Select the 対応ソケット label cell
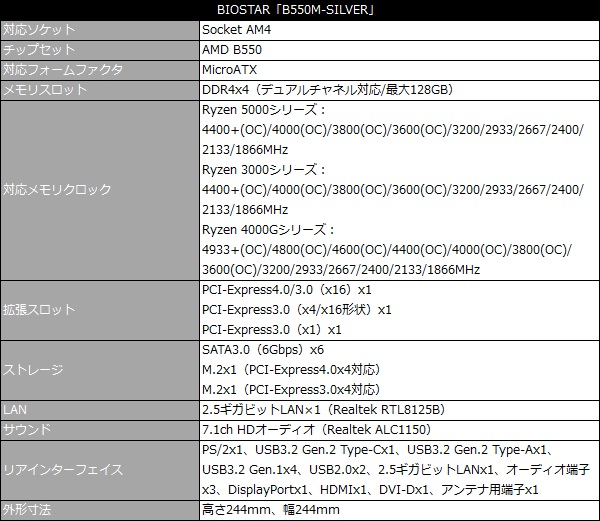This screenshot has width=600, height=521. [x=100, y=30]
